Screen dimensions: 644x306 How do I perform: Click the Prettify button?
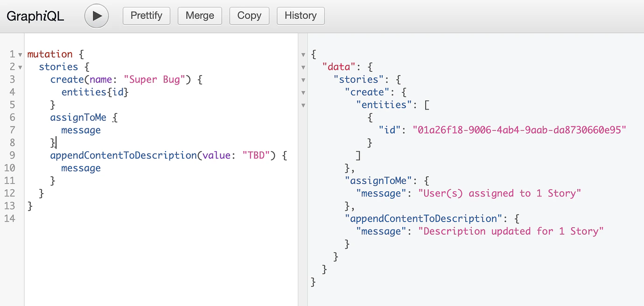click(x=147, y=16)
